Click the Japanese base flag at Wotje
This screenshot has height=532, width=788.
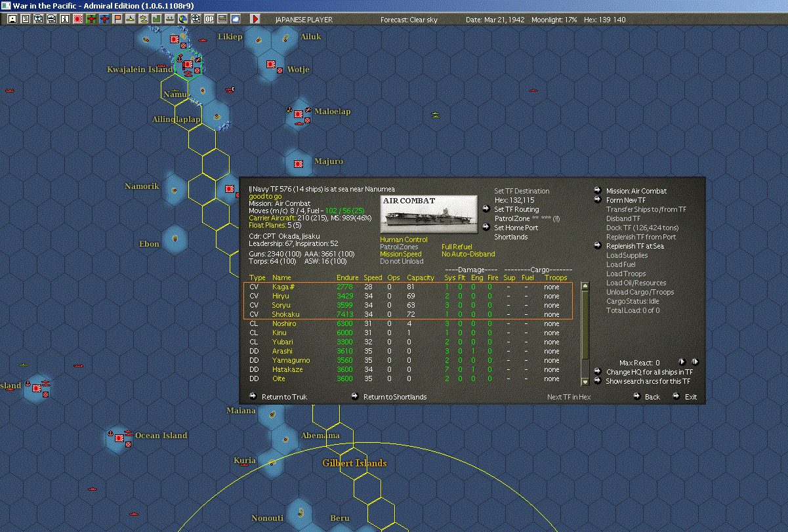[x=270, y=64]
